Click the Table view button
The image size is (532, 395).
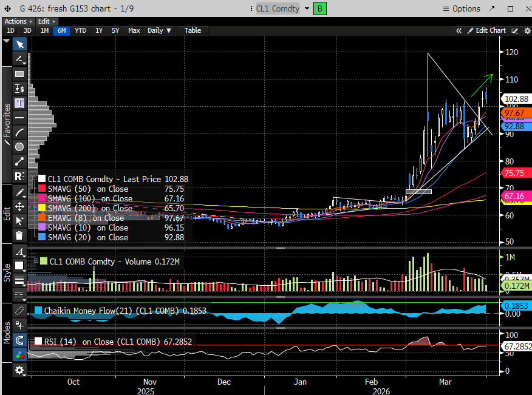pyautogui.click(x=193, y=30)
